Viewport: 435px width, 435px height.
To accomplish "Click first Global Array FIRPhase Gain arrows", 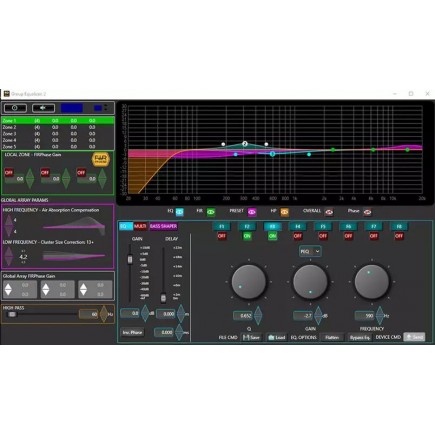I will (8, 289).
